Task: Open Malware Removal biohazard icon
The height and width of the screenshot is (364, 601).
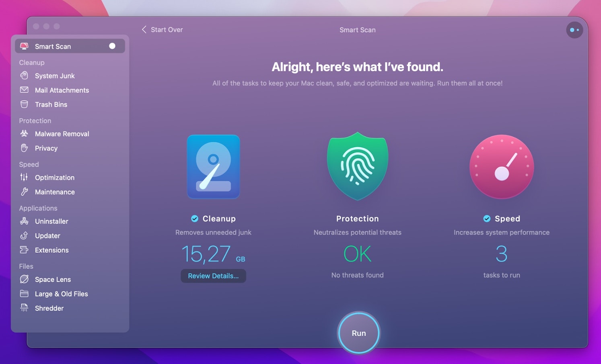Action: 24,133
